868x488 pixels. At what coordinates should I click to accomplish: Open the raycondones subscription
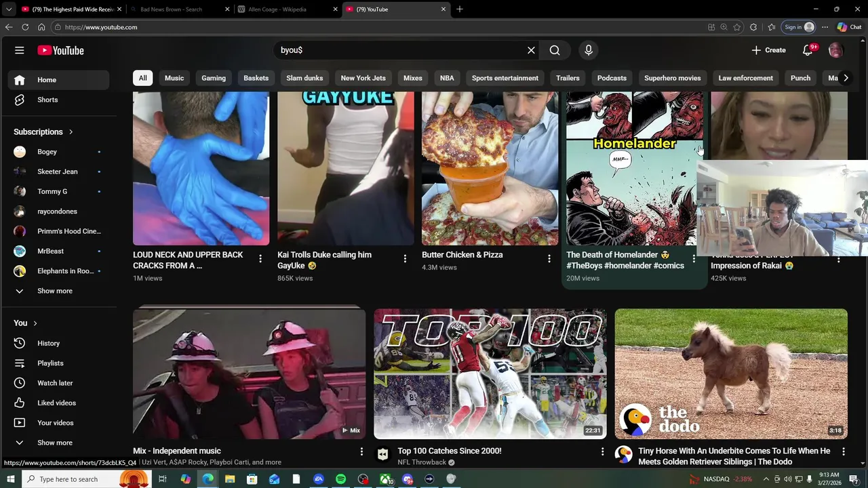point(58,211)
